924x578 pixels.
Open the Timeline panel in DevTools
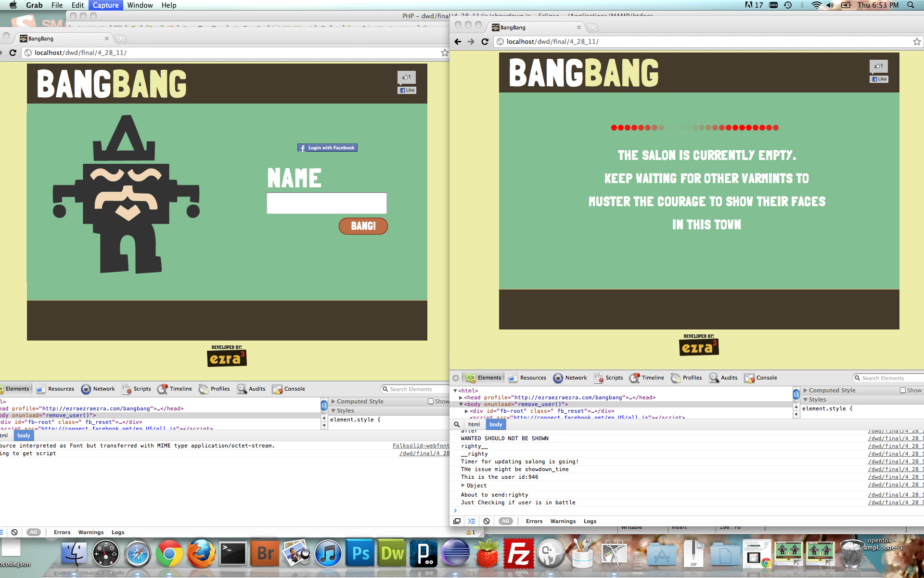coord(647,378)
